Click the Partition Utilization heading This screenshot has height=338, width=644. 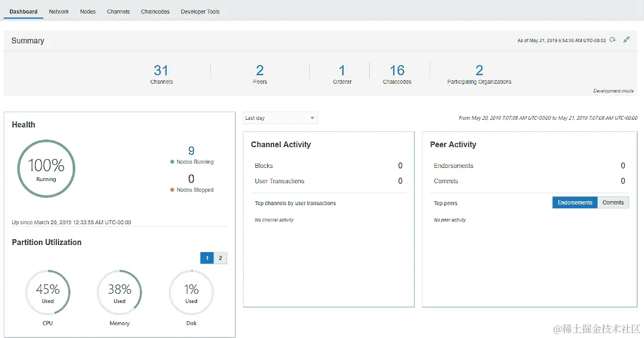pos(46,242)
